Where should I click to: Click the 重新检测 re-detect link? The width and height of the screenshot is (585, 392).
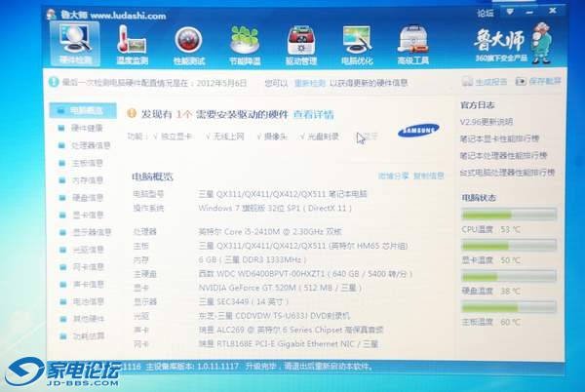pos(309,83)
